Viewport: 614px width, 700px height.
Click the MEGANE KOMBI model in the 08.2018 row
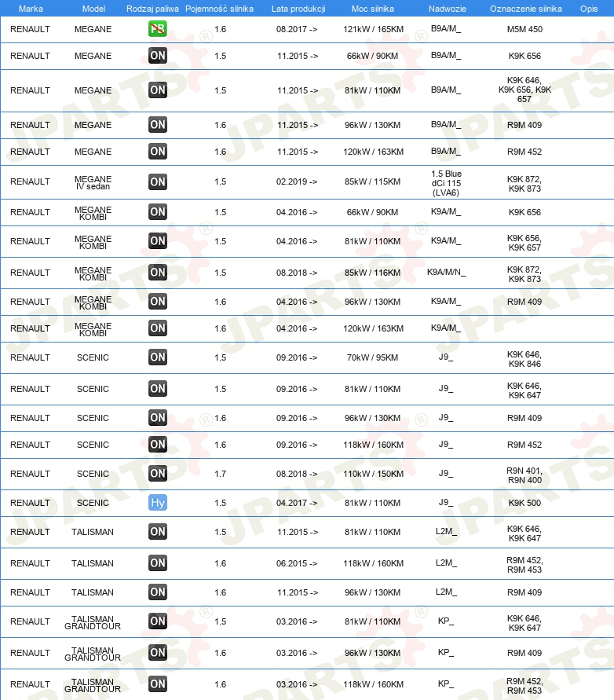click(x=93, y=273)
